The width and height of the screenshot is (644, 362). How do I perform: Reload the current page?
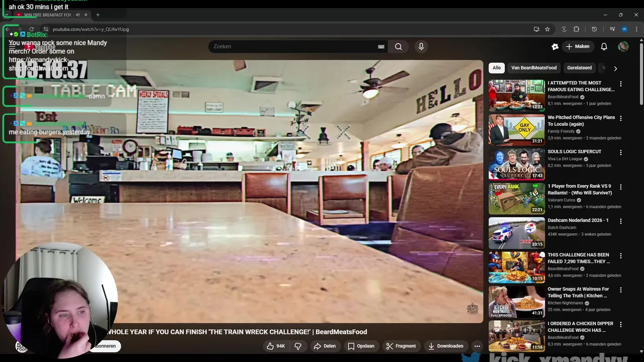(x=31, y=29)
